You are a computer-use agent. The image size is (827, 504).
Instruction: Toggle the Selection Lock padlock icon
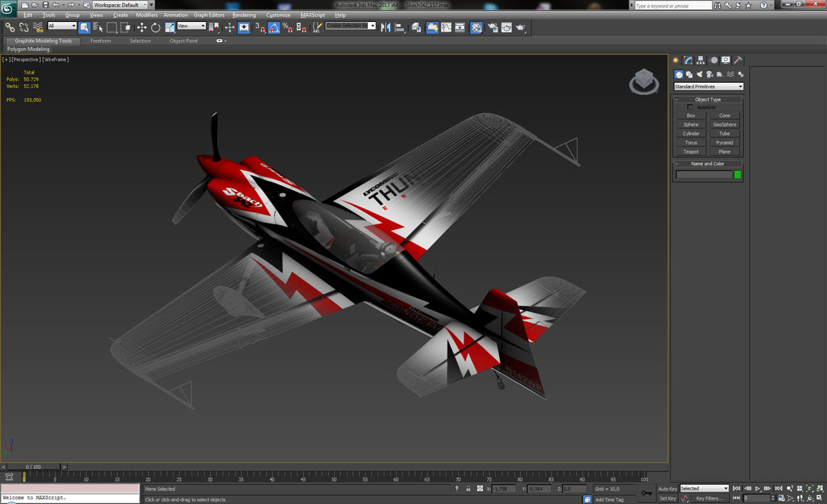(x=468, y=489)
